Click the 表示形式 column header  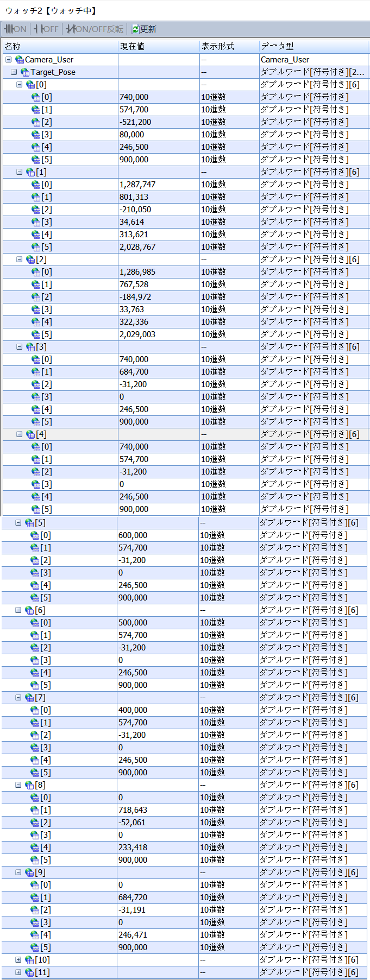pyautogui.click(x=229, y=46)
